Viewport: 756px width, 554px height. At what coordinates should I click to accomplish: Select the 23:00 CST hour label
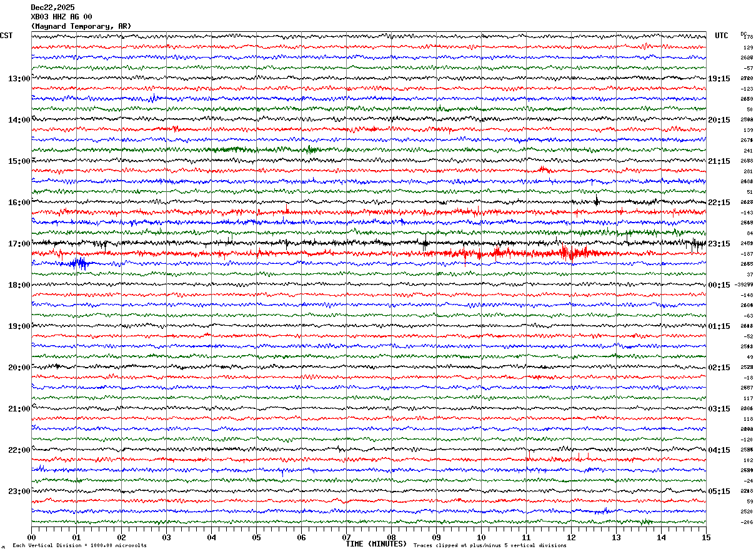pos(19,491)
